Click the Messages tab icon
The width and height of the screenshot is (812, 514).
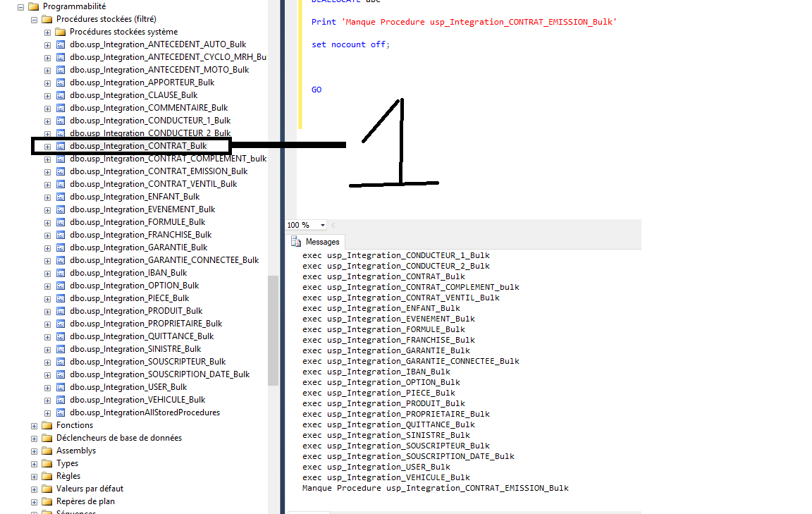296,241
